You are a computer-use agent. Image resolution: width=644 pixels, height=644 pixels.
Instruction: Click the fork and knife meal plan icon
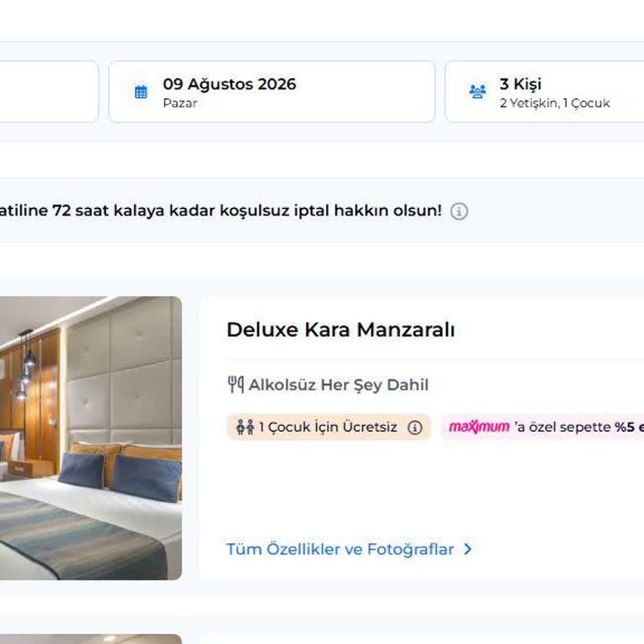pyautogui.click(x=236, y=384)
